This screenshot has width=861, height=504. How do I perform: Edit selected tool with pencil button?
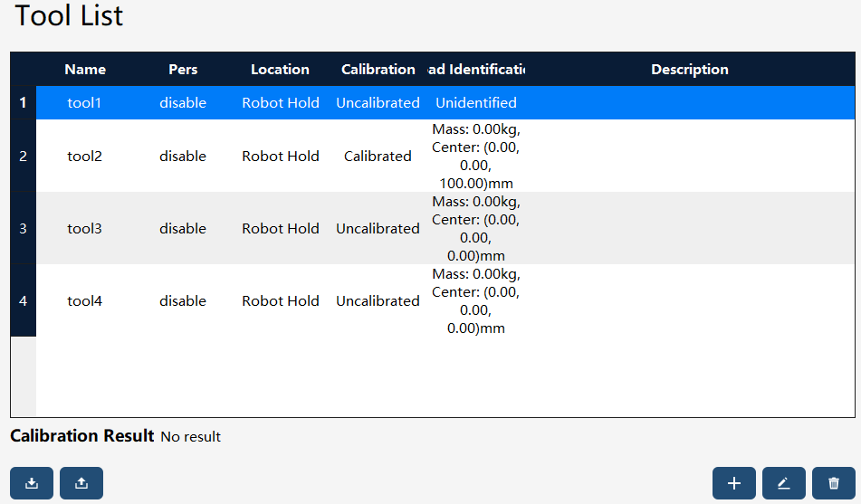pos(783,483)
